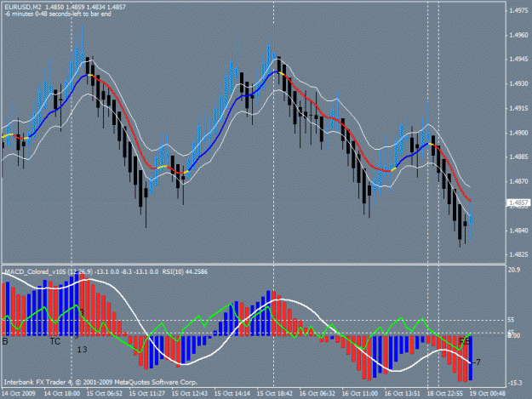The image size is (532, 399).
Task: Select the 15 Oct 18:42 time label
Action: 274,394
